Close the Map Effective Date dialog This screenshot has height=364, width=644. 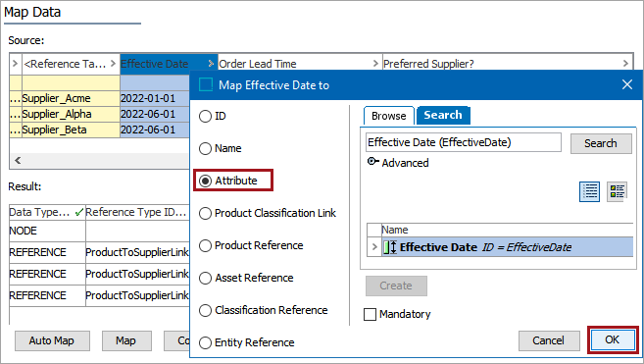[627, 84]
